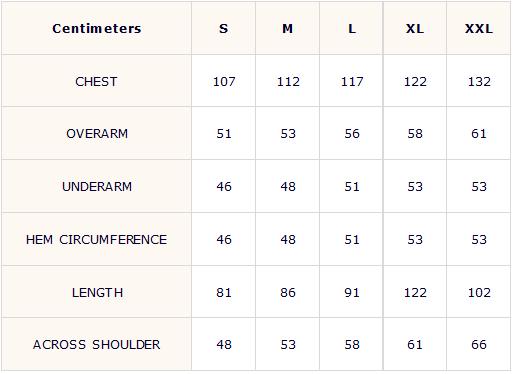514x374 pixels.
Task: Click length value 122 under XL
Action: coord(415,293)
